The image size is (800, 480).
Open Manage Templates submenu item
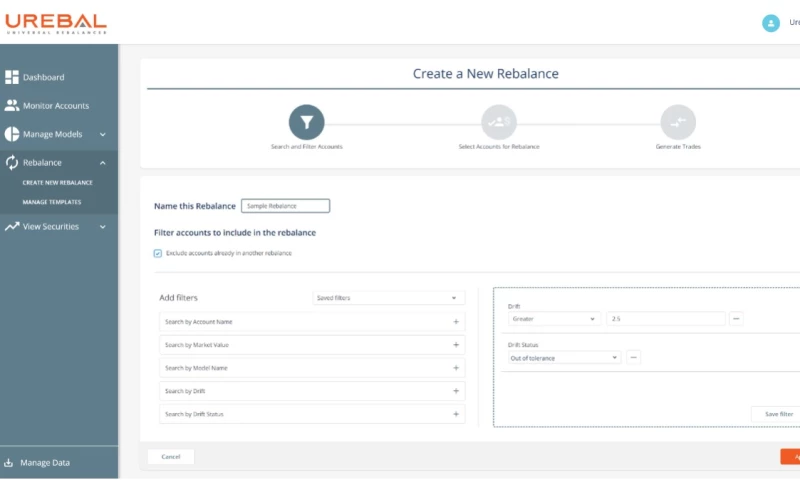[52, 202]
